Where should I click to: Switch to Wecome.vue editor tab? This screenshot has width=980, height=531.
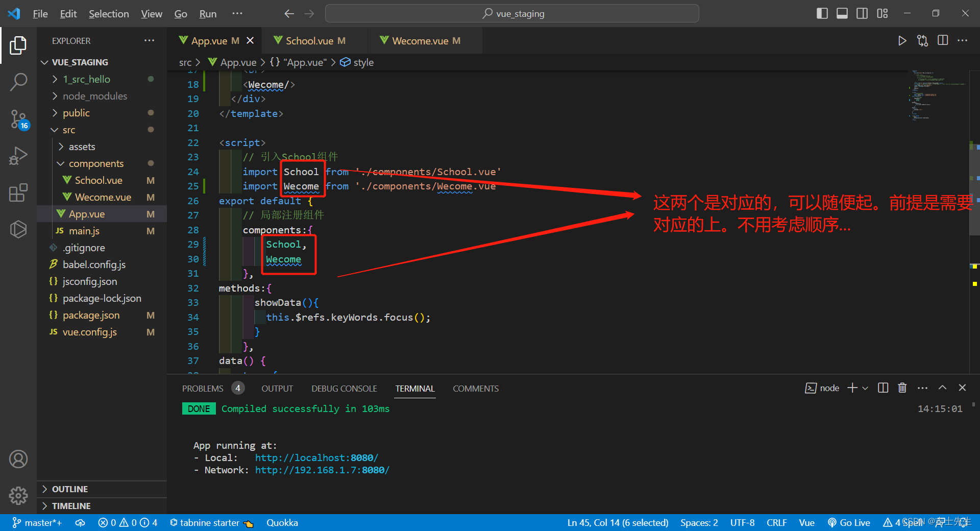click(x=425, y=41)
